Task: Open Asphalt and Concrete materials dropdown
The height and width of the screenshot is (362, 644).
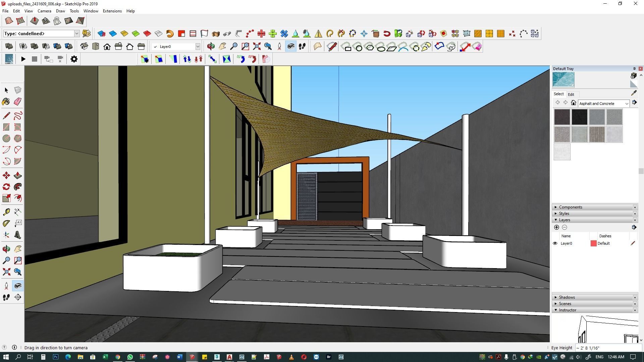Action: coord(626,104)
